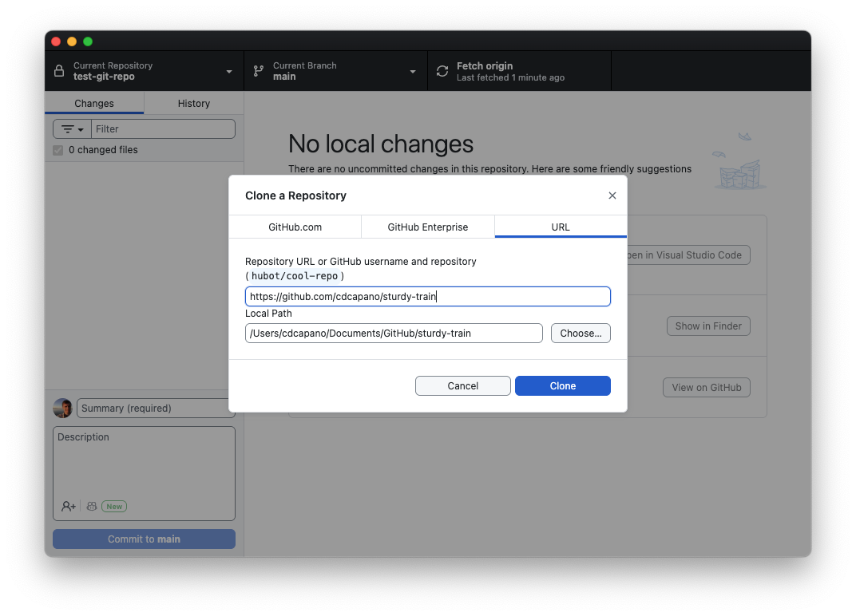Image resolution: width=856 pixels, height=616 pixels.
Task: Switch to the GitHub.com tab
Action: (295, 227)
